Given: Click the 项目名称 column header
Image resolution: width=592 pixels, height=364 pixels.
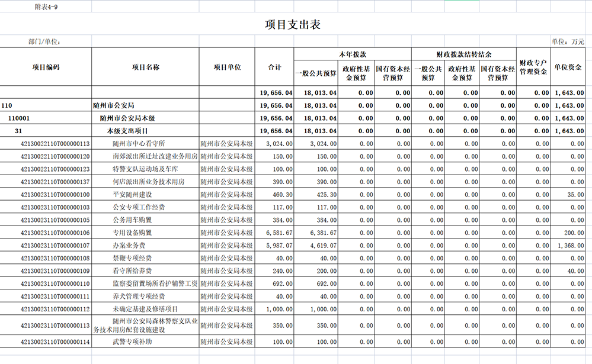Looking at the screenshot, I should pyautogui.click(x=145, y=67).
